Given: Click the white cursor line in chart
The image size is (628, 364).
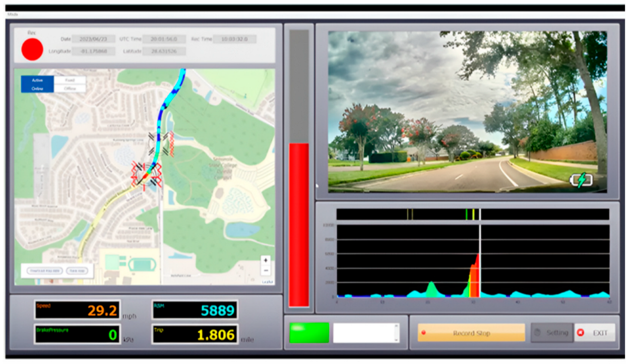Looking at the screenshot, I should pyautogui.click(x=480, y=261).
